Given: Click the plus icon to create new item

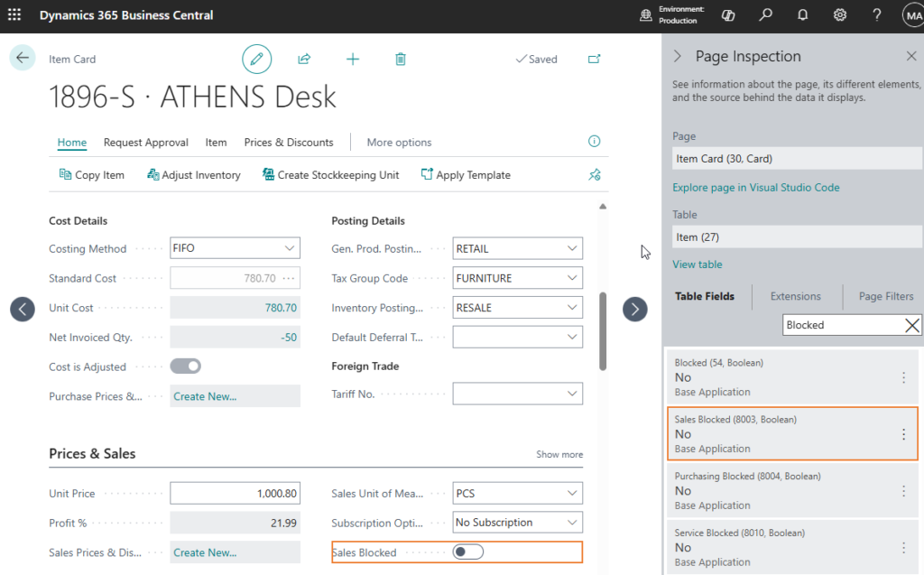Looking at the screenshot, I should 353,59.
